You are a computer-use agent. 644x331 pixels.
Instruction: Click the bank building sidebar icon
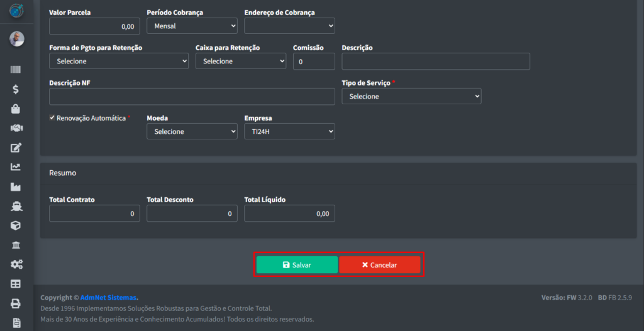tap(16, 245)
